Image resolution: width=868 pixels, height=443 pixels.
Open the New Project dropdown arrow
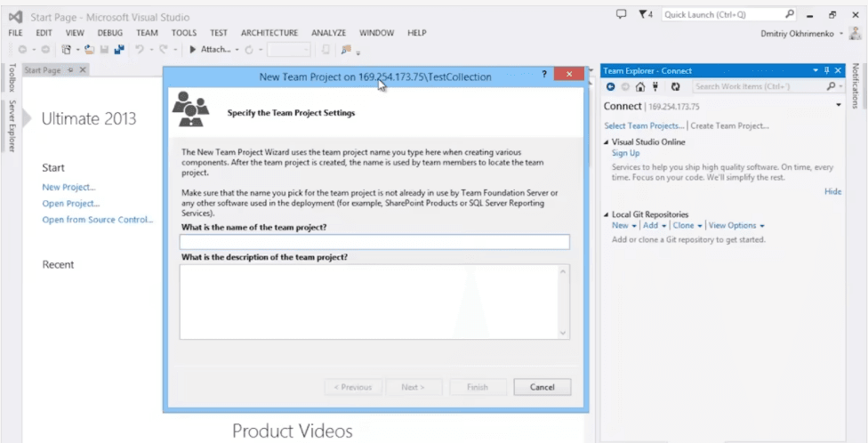[x=77, y=50]
